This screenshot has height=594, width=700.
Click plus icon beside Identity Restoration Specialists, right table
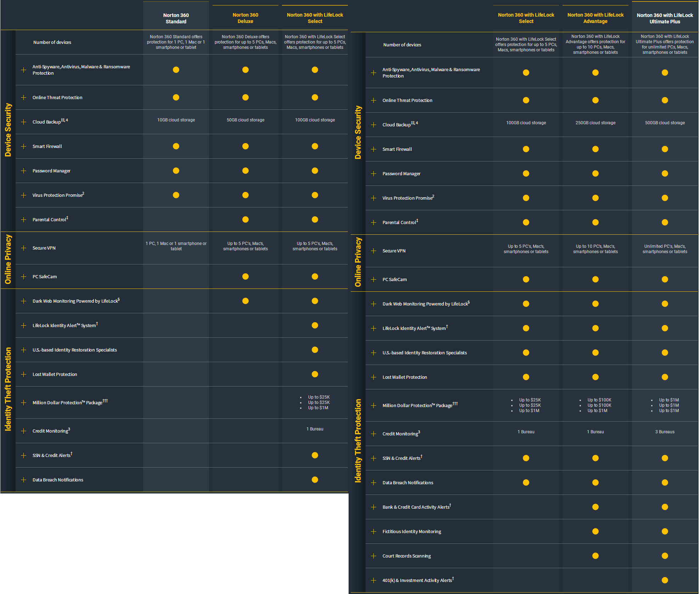pyautogui.click(x=374, y=353)
